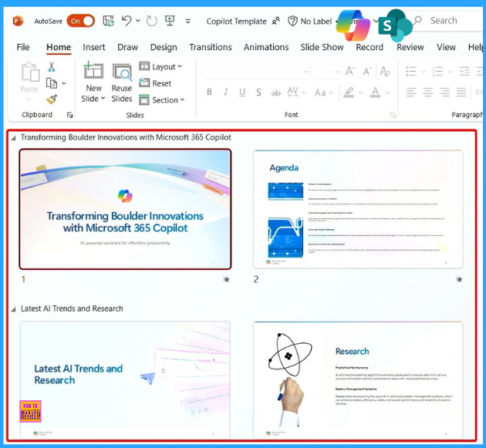
Task: Toggle Strikethrough formatting
Action: point(275,93)
